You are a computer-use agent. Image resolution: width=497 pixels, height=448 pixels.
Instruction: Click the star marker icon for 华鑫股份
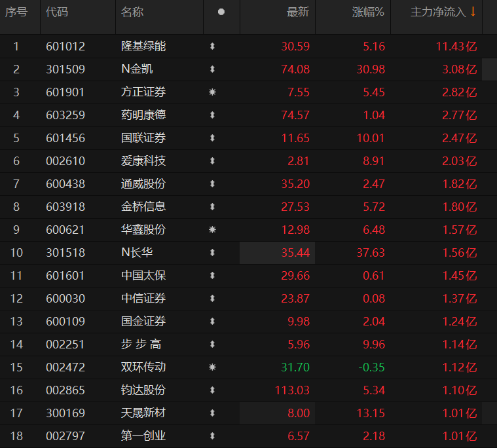[x=212, y=230]
